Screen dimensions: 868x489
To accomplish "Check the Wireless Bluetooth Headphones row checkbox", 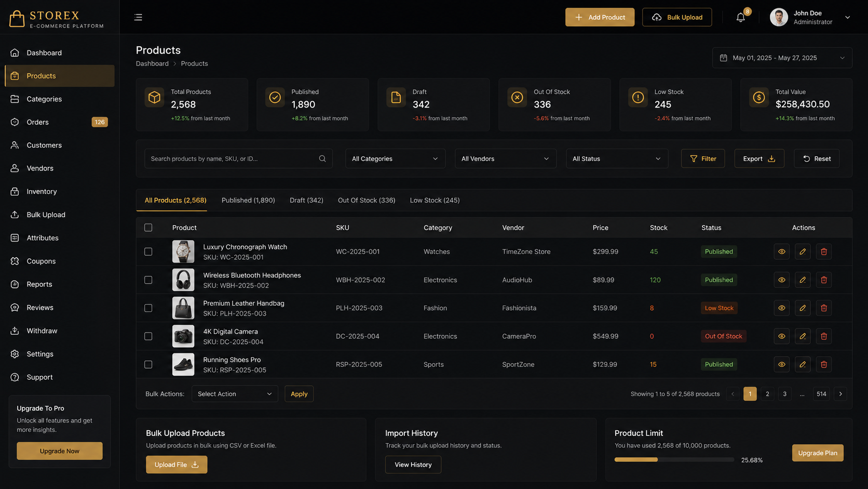I will pos(148,280).
